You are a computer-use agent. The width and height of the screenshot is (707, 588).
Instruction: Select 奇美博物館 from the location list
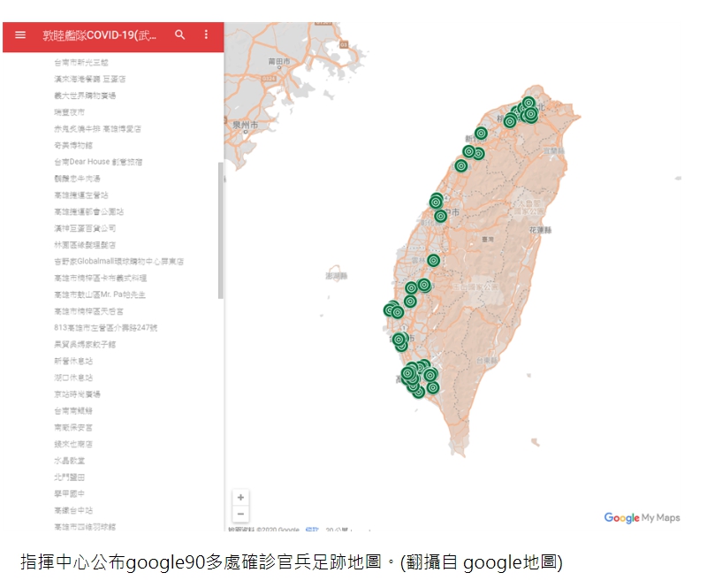[72, 145]
